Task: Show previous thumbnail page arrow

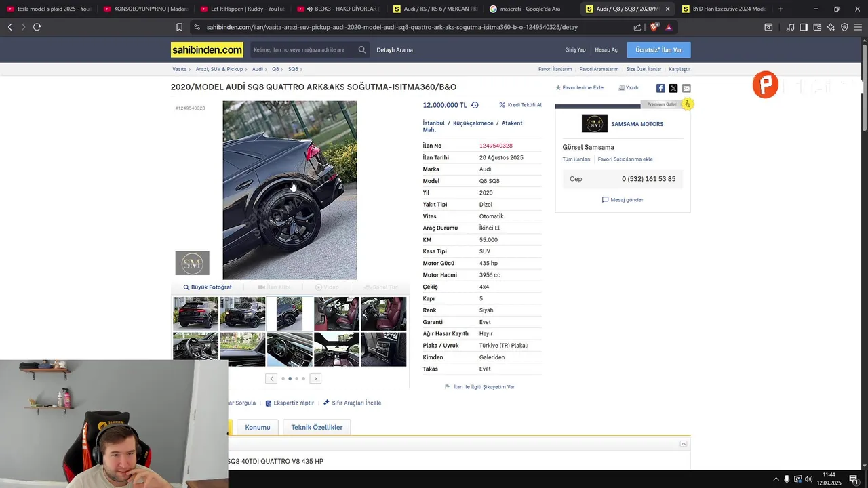Action: 271,378
